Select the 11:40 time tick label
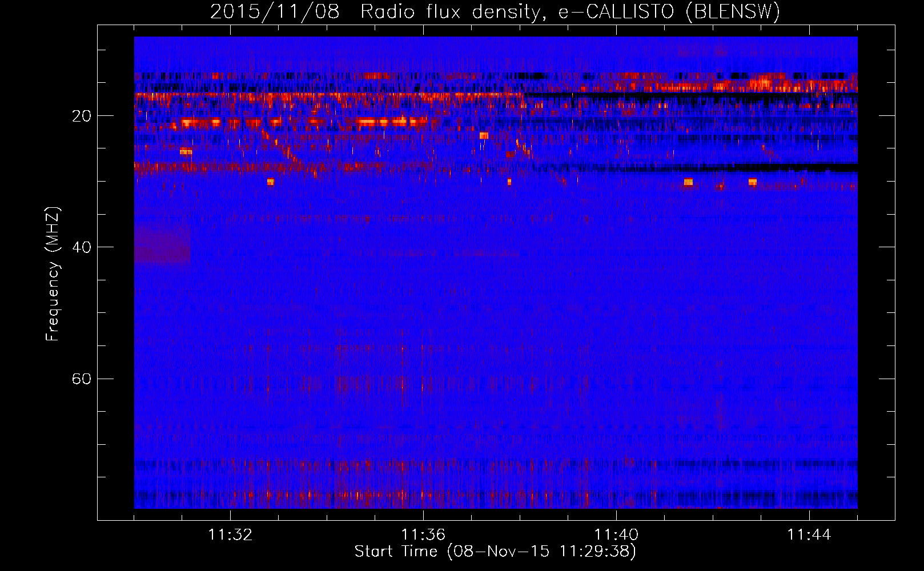The height and width of the screenshot is (571, 924). pos(616,534)
